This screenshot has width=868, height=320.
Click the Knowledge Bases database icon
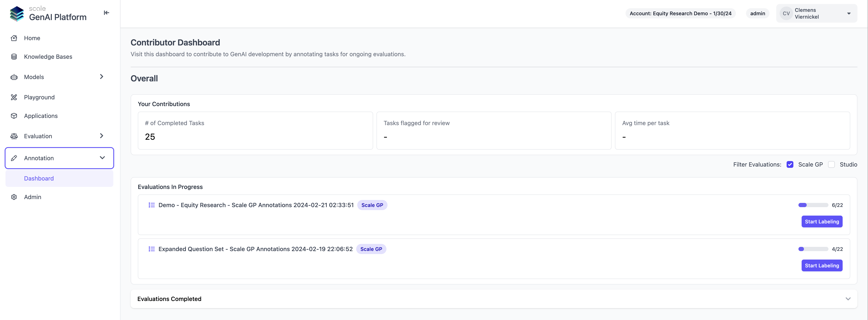(x=14, y=57)
